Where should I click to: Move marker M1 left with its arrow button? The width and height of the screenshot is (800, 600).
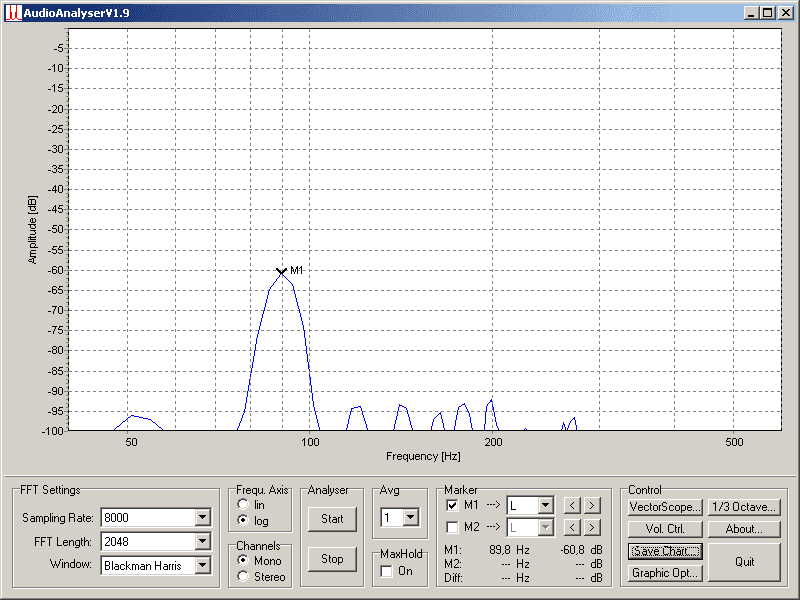coord(572,506)
